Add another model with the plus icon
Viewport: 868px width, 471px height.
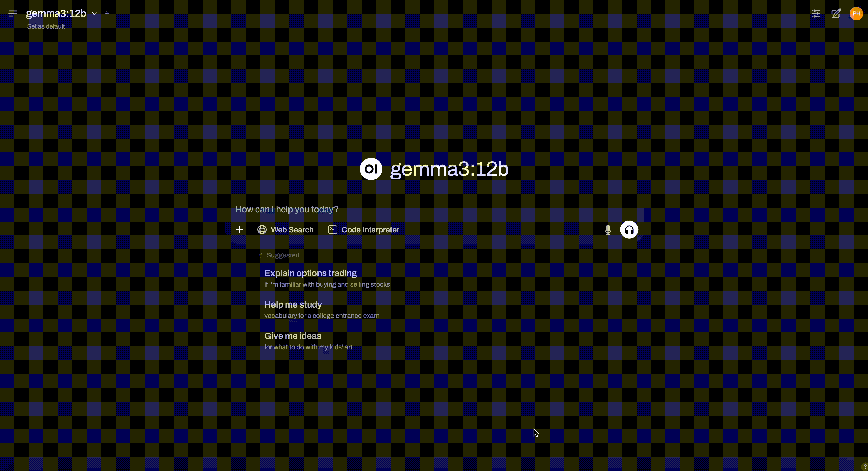click(107, 13)
